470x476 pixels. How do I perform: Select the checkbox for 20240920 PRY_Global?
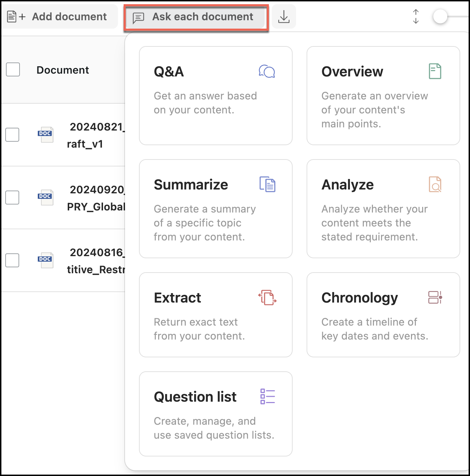tap(12, 198)
